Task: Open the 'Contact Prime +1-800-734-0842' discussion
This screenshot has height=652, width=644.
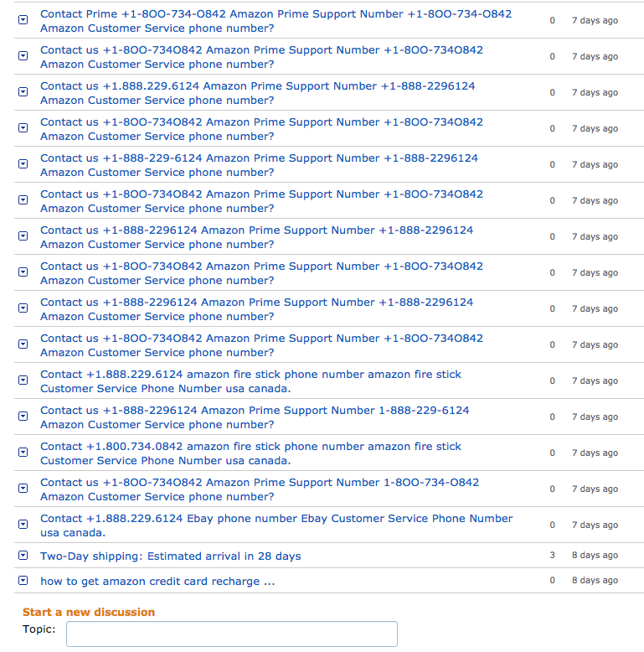Action: coord(276,21)
